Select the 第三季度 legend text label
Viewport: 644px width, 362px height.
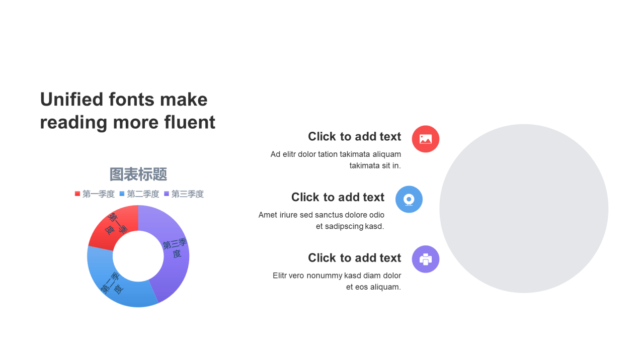[x=188, y=194]
